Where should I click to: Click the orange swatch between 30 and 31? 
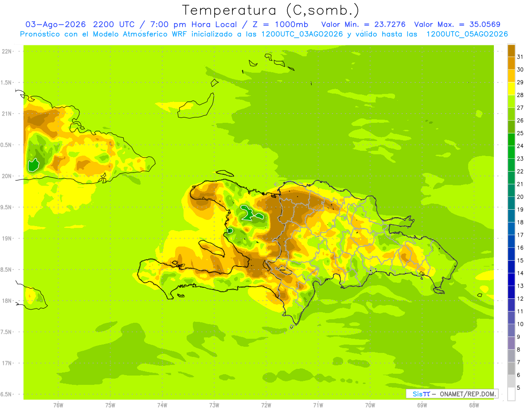[511, 63]
